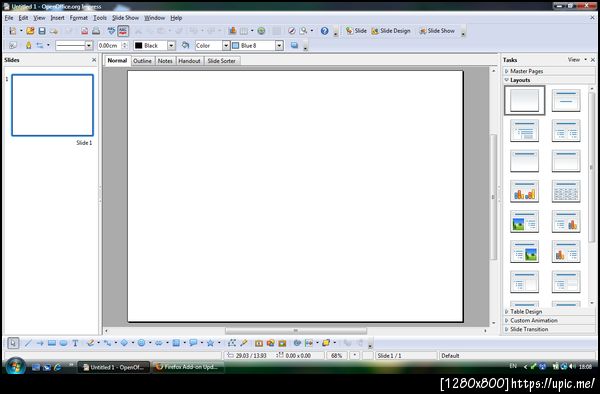Switch to Firefox Add-on Updates taskbar button
The width and height of the screenshot is (600, 394).
[188, 367]
